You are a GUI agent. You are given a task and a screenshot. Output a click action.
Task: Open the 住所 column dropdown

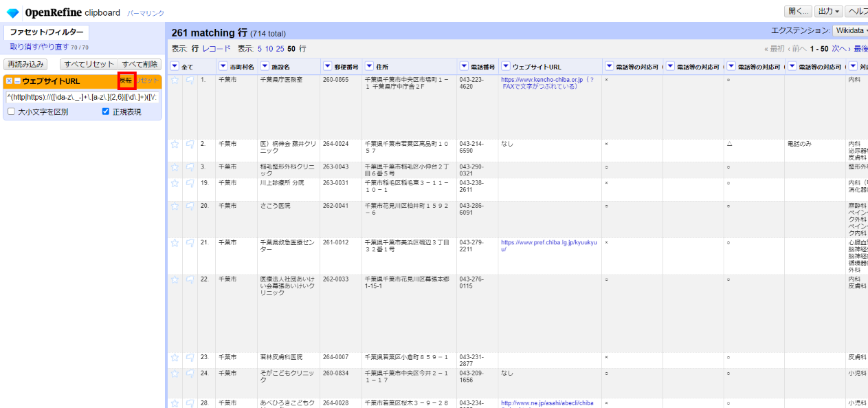click(x=369, y=67)
